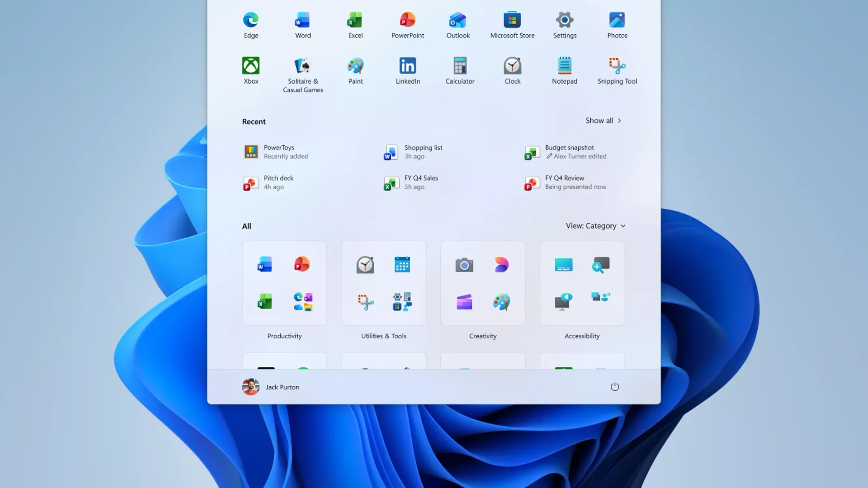Click the Recent section heading

click(x=254, y=122)
